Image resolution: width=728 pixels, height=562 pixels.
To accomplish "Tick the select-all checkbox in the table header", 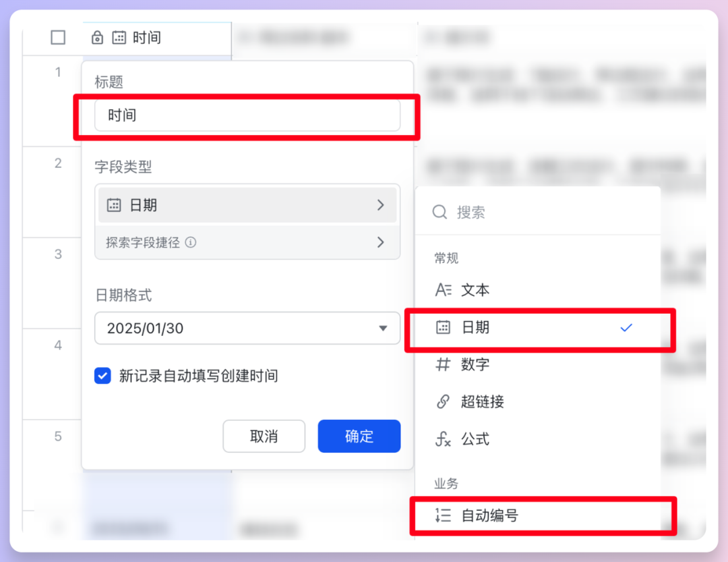I will (x=58, y=37).
